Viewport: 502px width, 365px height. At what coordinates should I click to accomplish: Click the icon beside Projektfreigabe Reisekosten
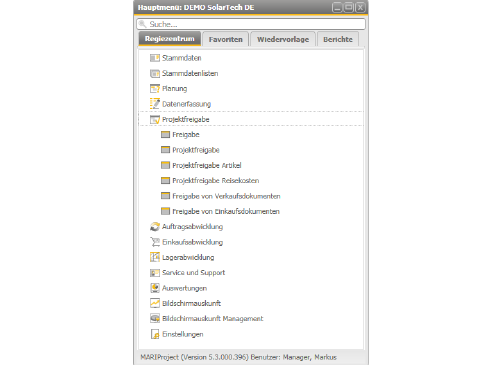tap(165, 181)
